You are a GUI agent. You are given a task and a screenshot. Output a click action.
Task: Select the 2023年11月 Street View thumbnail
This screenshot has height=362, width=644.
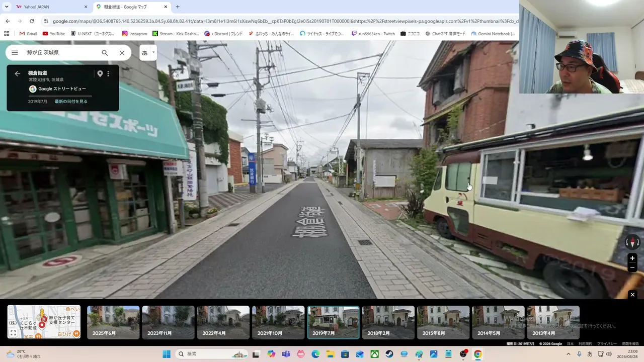click(169, 322)
